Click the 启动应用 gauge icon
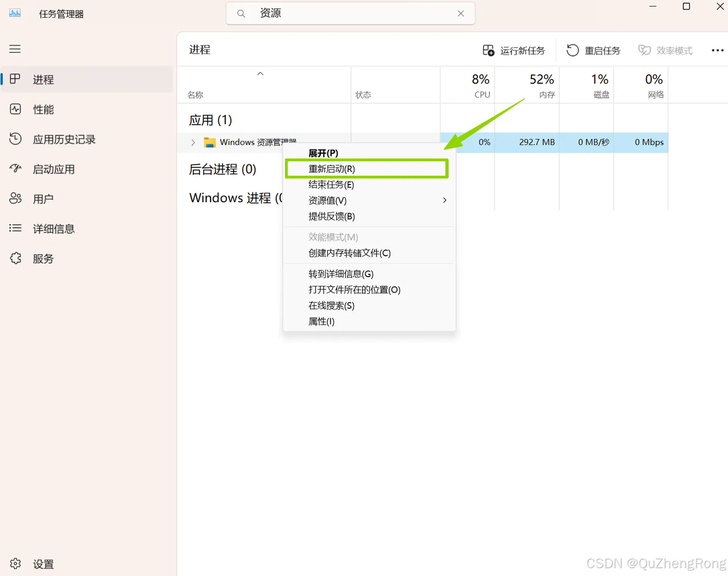This screenshot has width=728, height=576. pyautogui.click(x=16, y=168)
